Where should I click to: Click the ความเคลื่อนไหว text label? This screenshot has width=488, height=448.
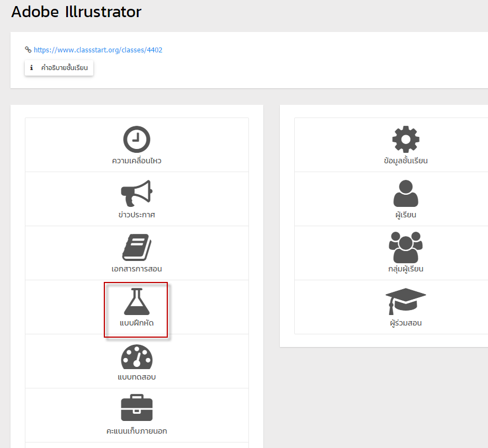click(x=136, y=161)
